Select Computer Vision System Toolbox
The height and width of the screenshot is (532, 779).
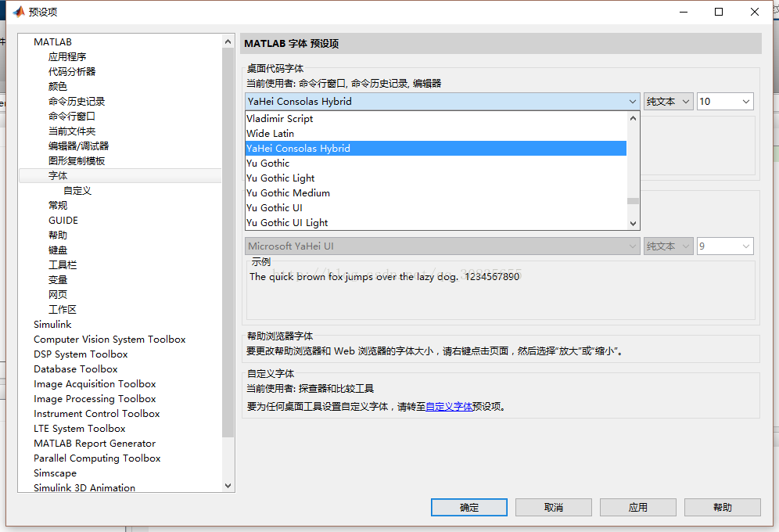[x=109, y=340]
